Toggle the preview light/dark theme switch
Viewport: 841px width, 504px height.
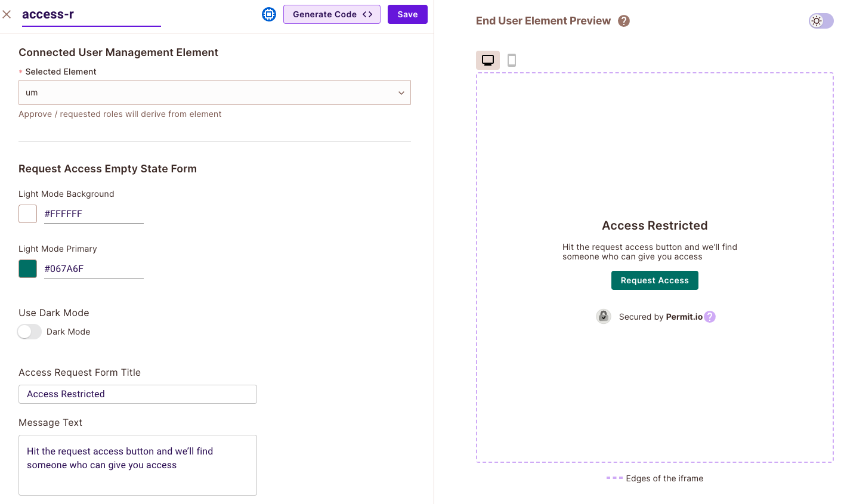pos(821,21)
